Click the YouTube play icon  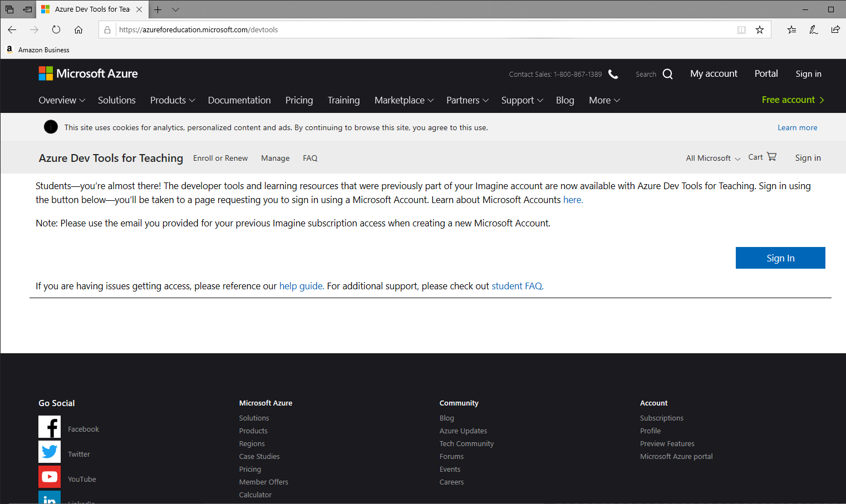(x=50, y=477)
